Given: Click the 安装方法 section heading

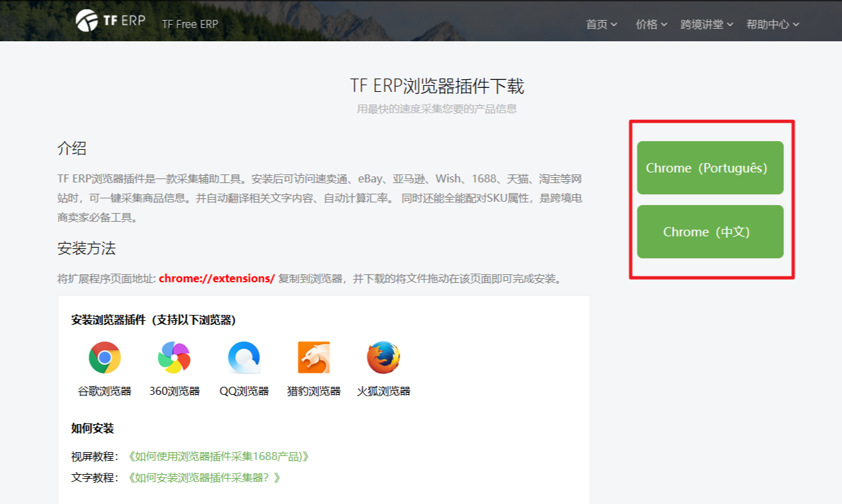Looking at the screenshot, I should tap(87, 249).
